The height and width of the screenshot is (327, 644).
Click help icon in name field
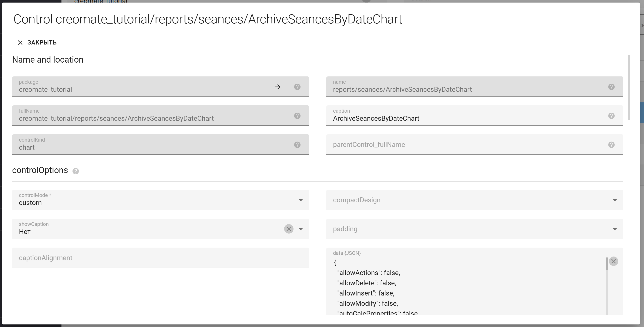coord(611,87)
